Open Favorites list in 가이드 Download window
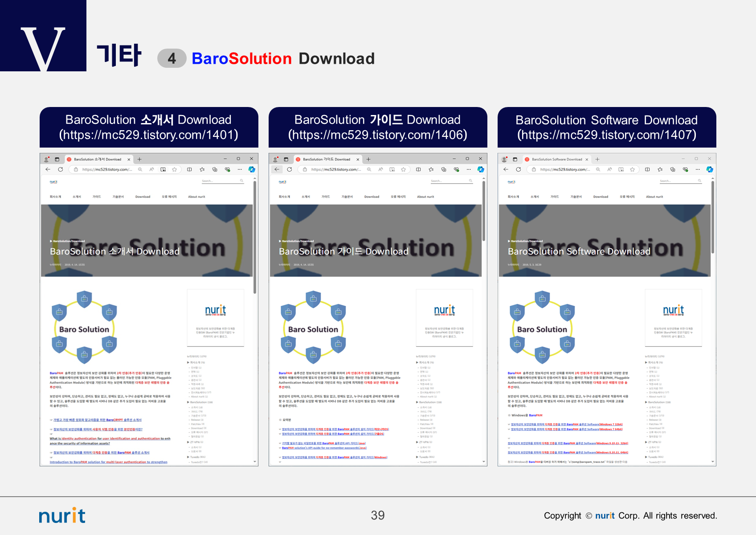This screenshot has width=756, height=535. [431, 169]
